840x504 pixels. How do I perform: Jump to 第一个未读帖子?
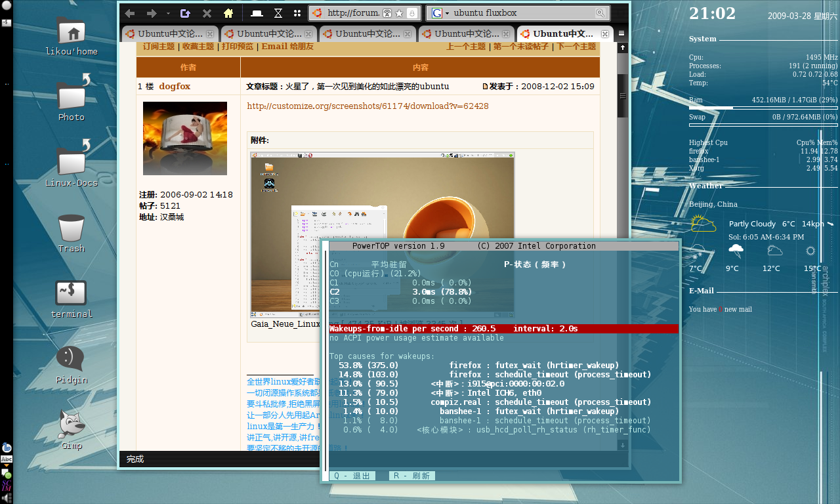pos(521,47)
